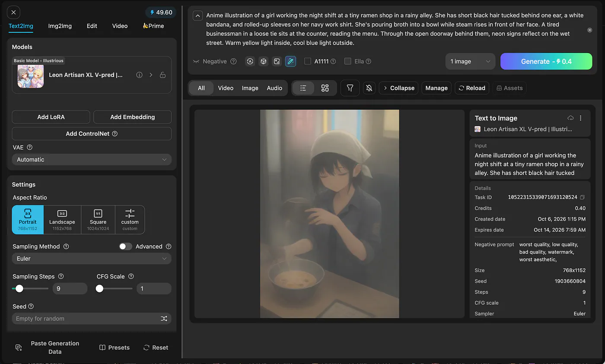Image resolution: width=605 pixels, height=364 pixels.
Task: Select the Landscape 1152x768 aspect ratio
Action: [x=62, y=220]
